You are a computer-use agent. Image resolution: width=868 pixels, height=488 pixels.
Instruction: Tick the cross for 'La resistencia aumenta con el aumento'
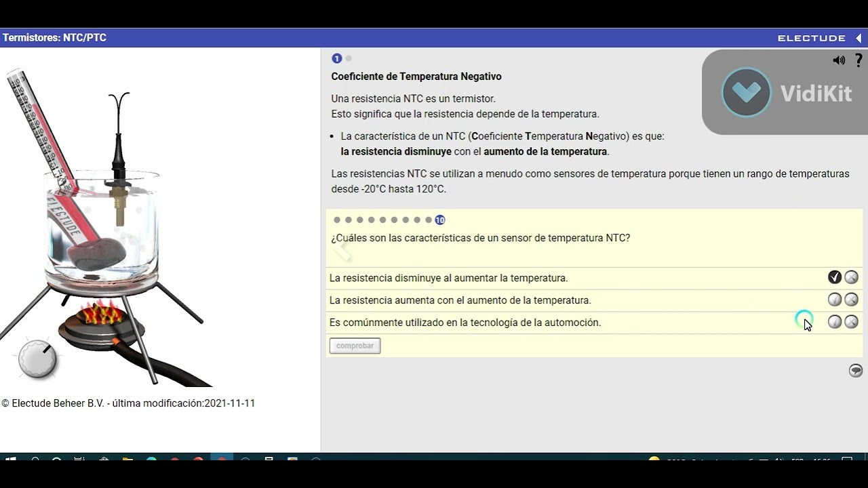tap(851, 300)
